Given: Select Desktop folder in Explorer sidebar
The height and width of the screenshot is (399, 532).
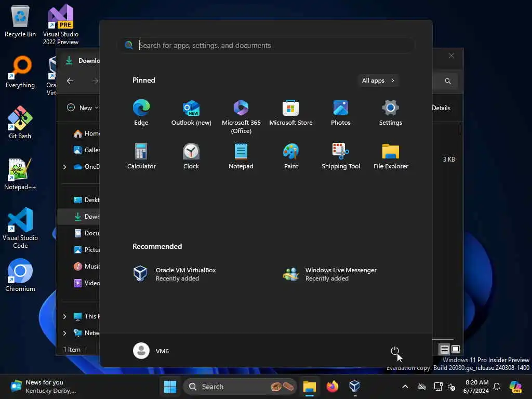Looking at the screenshot, I should click(87, 200).
